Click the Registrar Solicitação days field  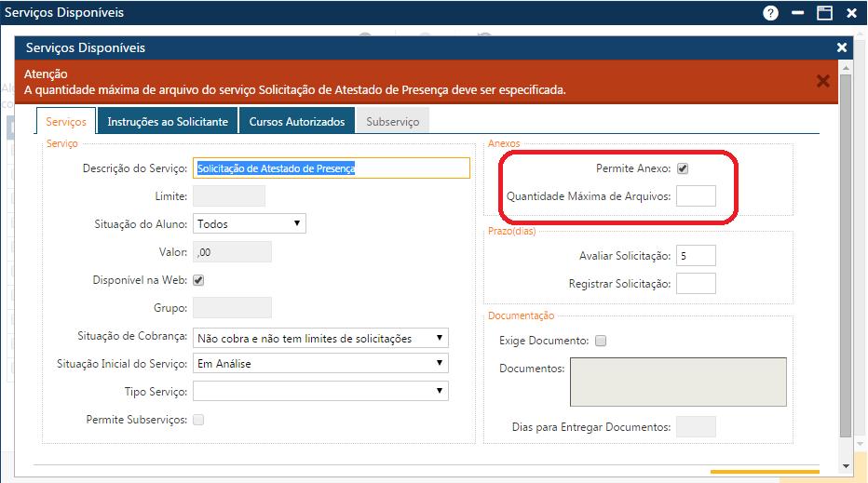coord(696,283)
